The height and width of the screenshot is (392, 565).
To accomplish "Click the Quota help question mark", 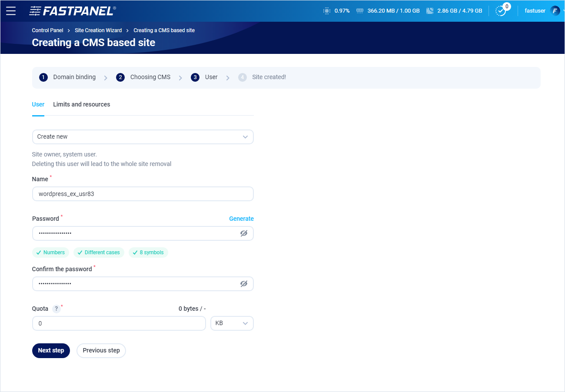I will point(56,309).
